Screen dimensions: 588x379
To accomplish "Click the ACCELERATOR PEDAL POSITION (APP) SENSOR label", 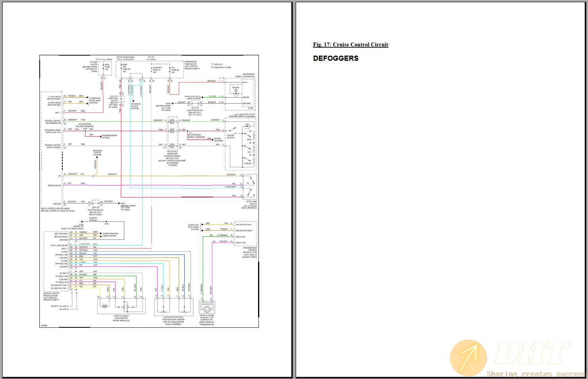I will [174, 319].
